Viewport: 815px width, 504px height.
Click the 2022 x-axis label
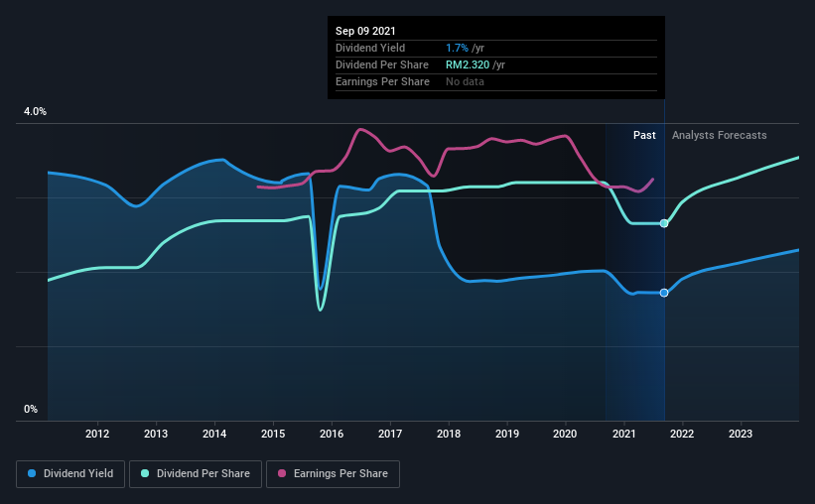pos(682,434)
